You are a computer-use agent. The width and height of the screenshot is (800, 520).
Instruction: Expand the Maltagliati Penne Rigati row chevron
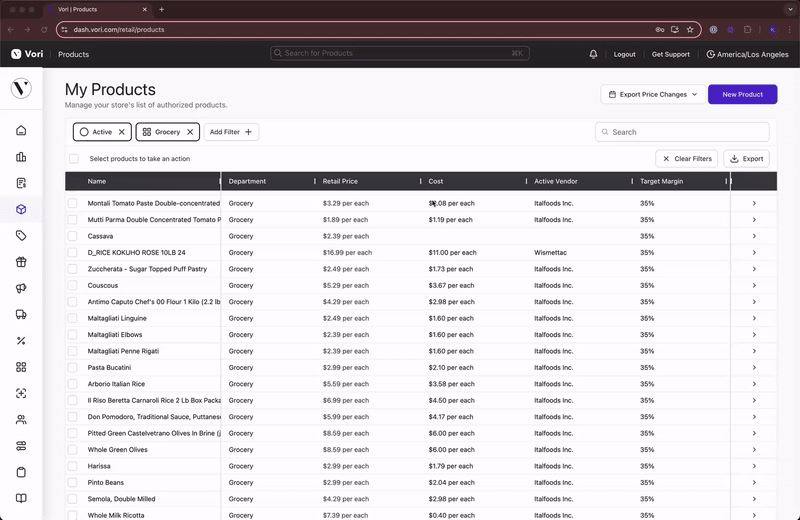(754, 351)
